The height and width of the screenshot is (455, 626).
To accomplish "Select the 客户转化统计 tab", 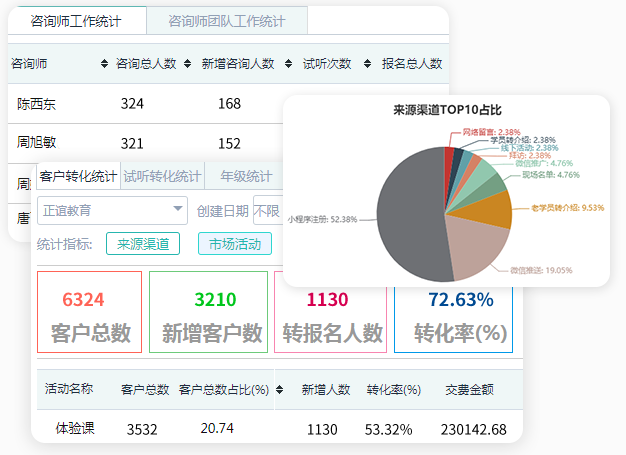I will (x=78, y=176).
